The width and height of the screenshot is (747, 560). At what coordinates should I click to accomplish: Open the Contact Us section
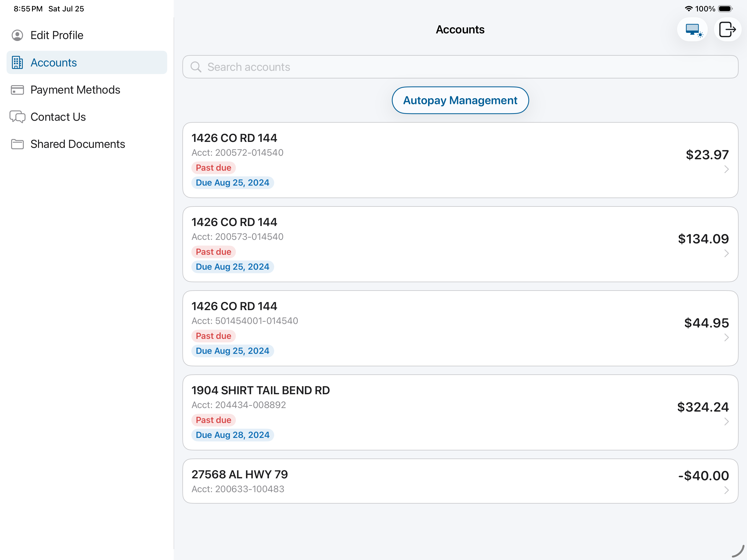coord(87,117)
